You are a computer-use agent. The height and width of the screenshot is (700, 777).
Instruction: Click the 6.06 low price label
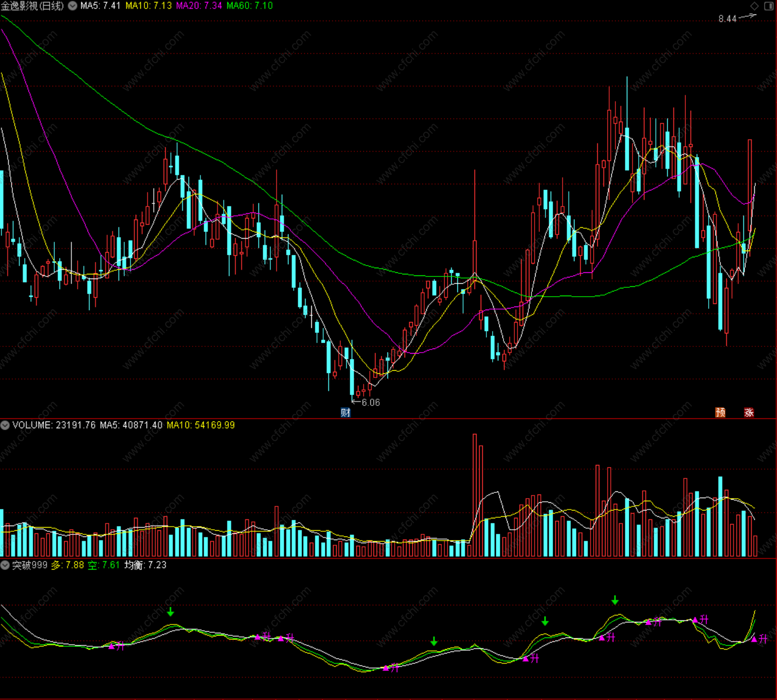pos(371,402)
